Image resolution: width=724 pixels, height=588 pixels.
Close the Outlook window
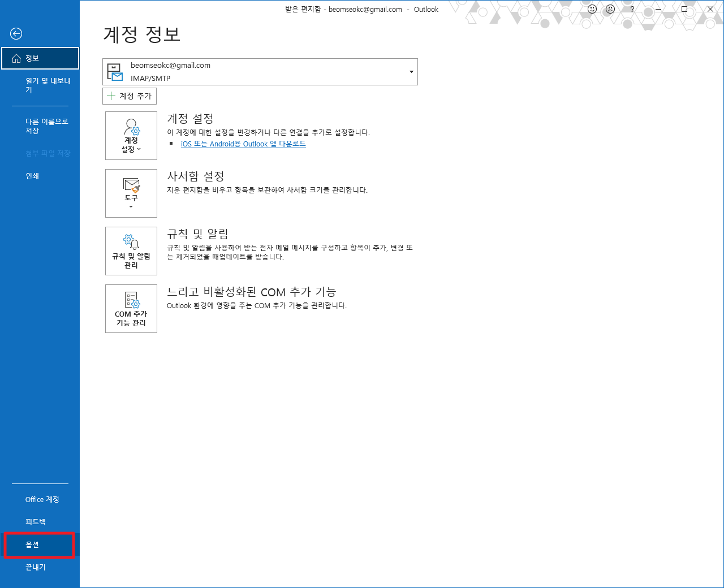[x=710, y=9]
